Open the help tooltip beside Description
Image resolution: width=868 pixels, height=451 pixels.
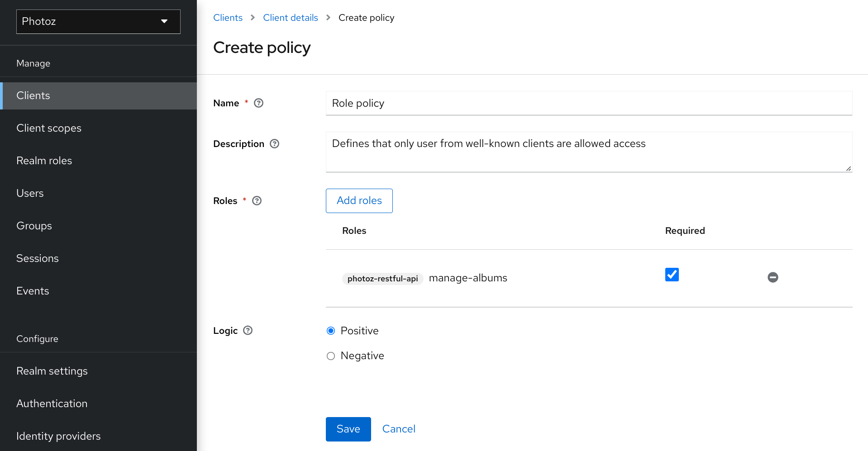point(274,144)
